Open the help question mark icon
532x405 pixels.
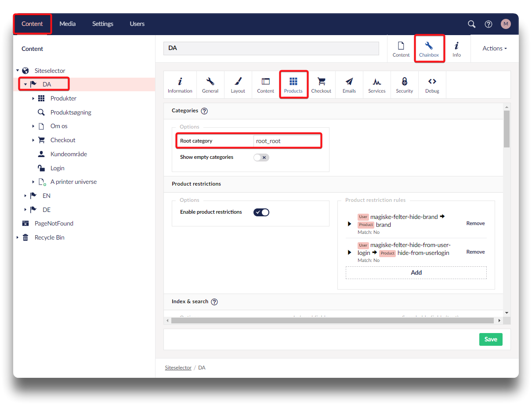[489, 24]
